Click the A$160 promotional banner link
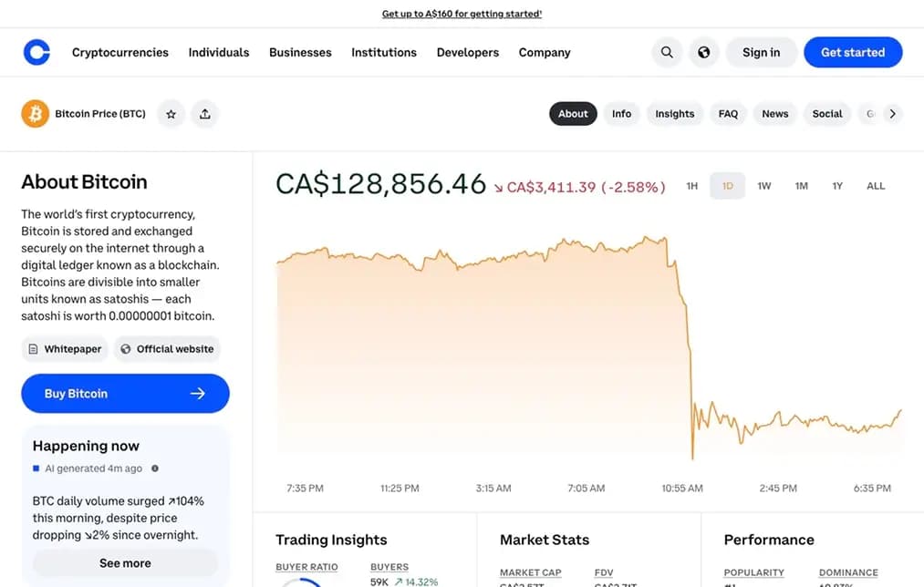Screen dimensions: 924x587 tap(462, 14)
